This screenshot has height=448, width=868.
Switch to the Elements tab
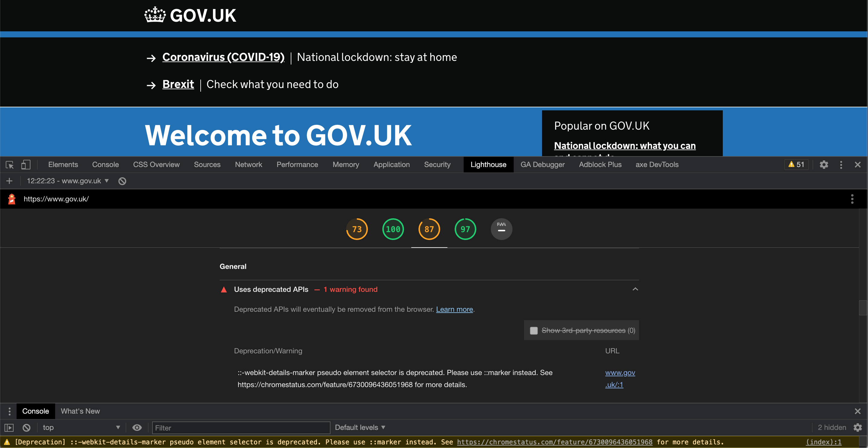[x=63, y=165]
